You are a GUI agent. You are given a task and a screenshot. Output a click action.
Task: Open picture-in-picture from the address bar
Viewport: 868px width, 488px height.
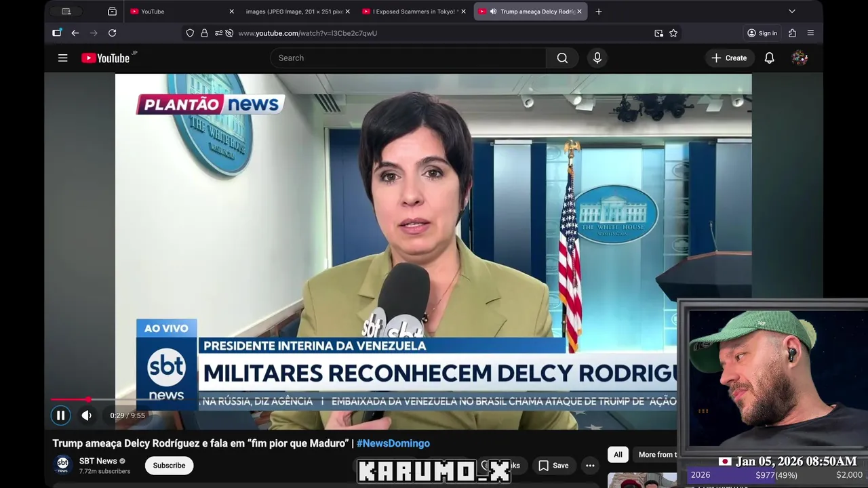(658, 33)
